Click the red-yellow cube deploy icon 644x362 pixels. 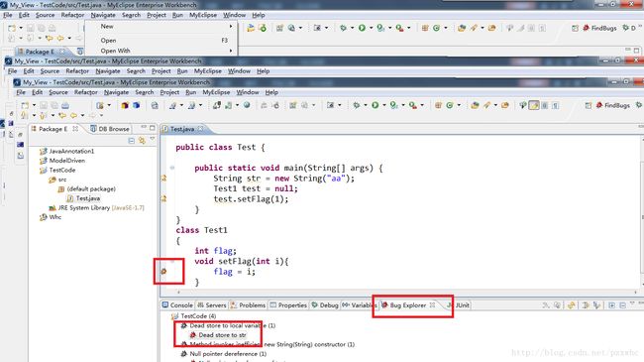point(125,105)
